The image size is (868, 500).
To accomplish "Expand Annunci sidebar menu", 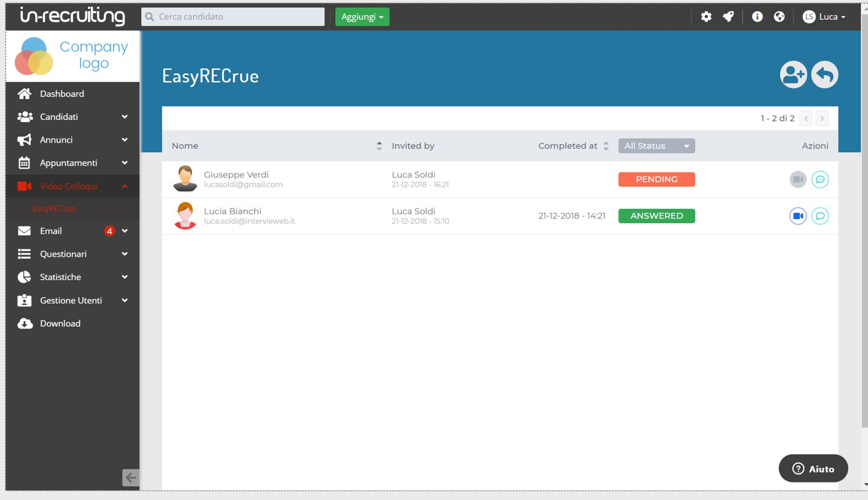I will point(73,140).
